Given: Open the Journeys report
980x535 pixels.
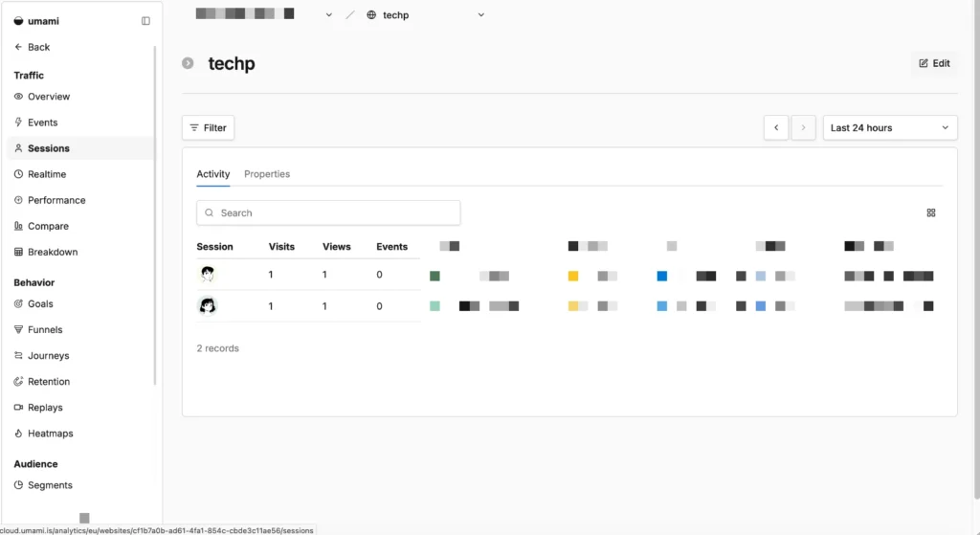Looking at the screenshot, I should tap(48, 356).
